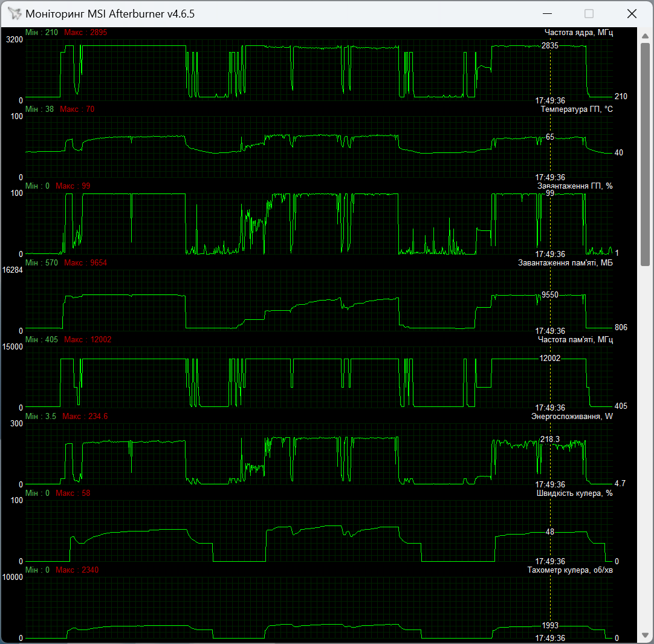Click the 15000 axis maximum on memory clock graph
The image size is (654, 644).
tap(13, 347)
